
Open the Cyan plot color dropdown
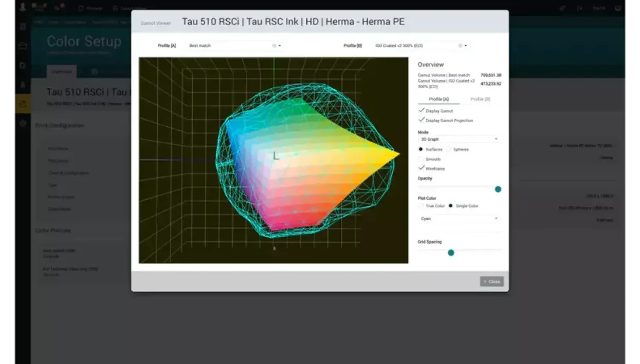pyautogui.click(x=458, y=219)
